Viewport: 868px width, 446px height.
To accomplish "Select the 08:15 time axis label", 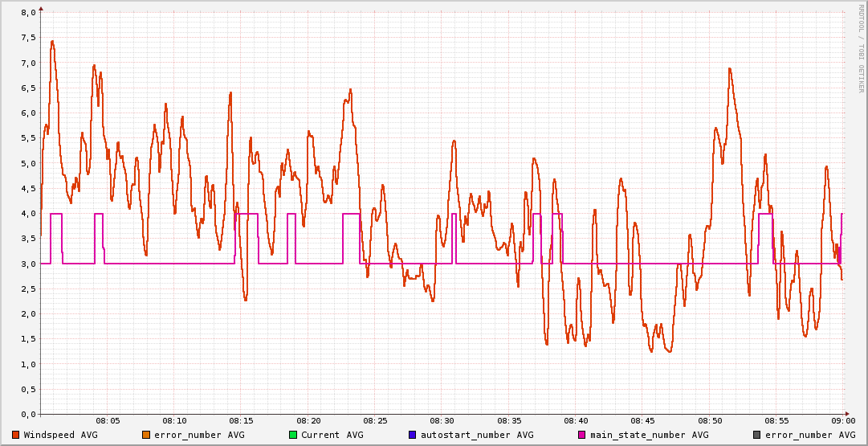I will pyautogui.click(x=242, y=420).
